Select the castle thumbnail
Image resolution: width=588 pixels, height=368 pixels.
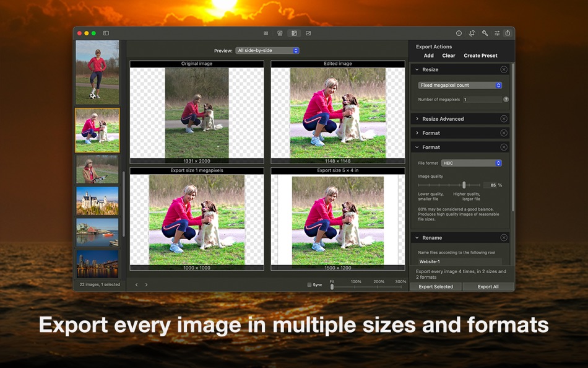click(x=97, y=201)
